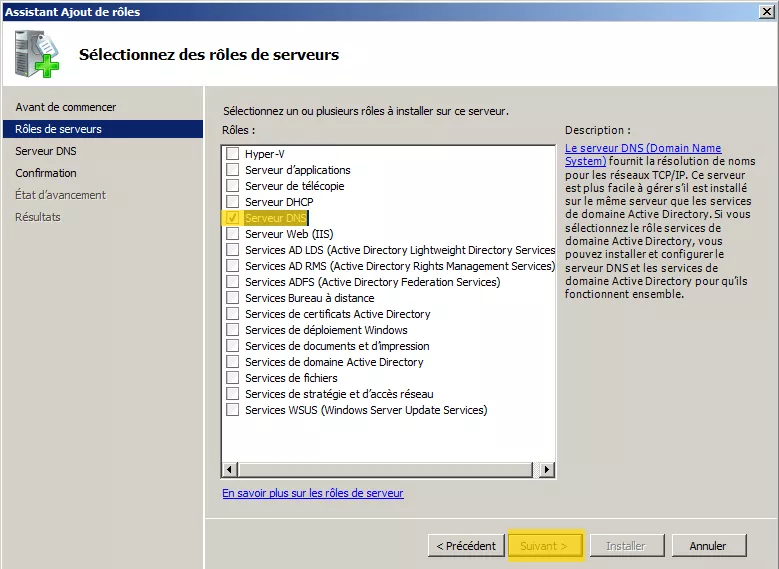
Task: Enable the Services AD LDS checkbox
Action: click(232, 249)
